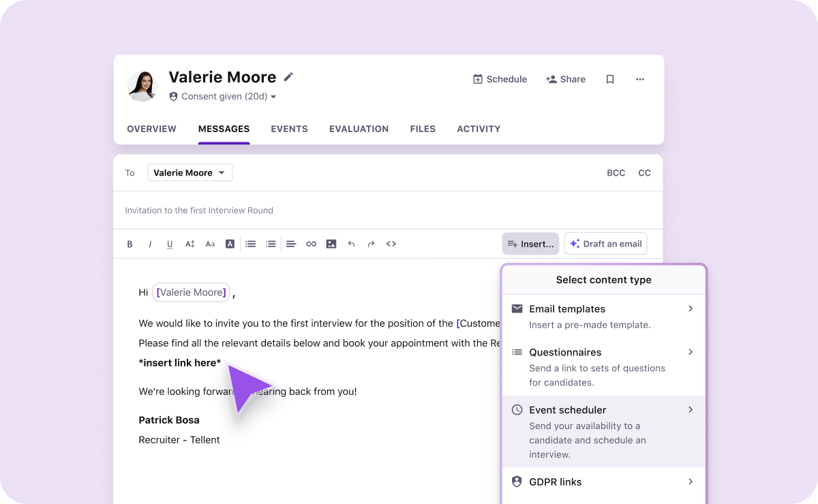This screenshot has height=504, width=818.
Task: Click the underline icon
Action: click(170, 244)
